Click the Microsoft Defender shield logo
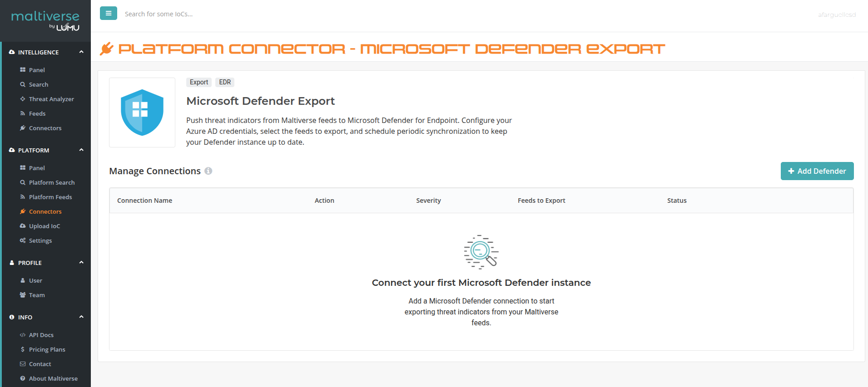868x387 pixels. pyautogui.click(x=142, y=113)
